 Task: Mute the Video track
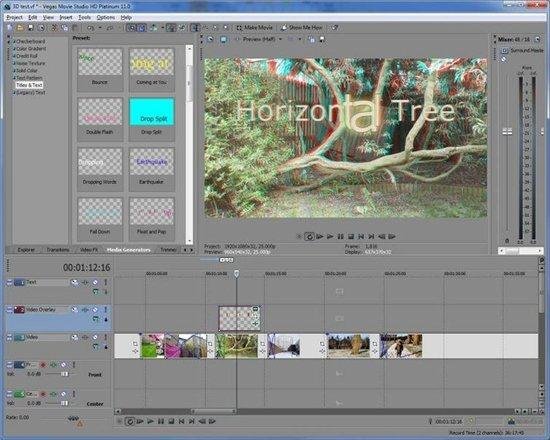[x=95, y=337]
